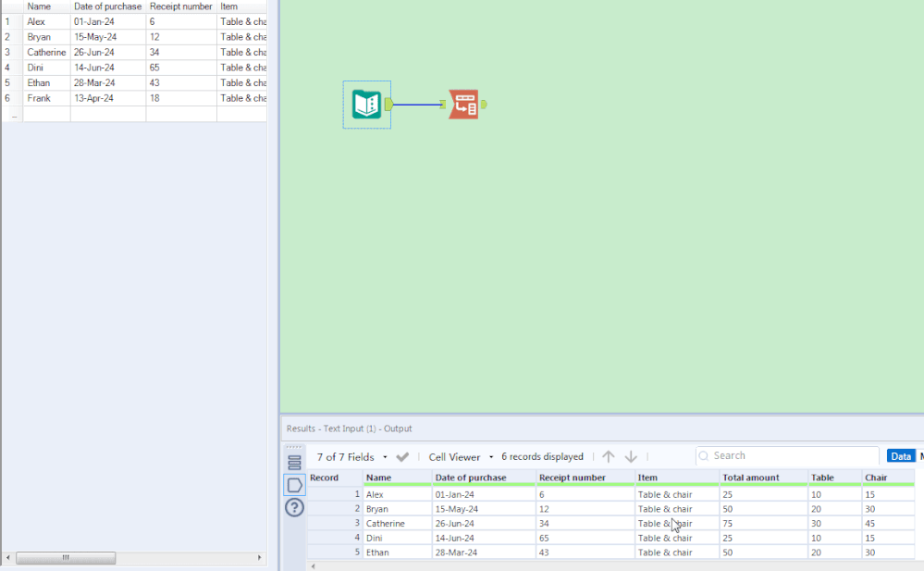Click Results grid scroll left arrow

coord(313,566)
